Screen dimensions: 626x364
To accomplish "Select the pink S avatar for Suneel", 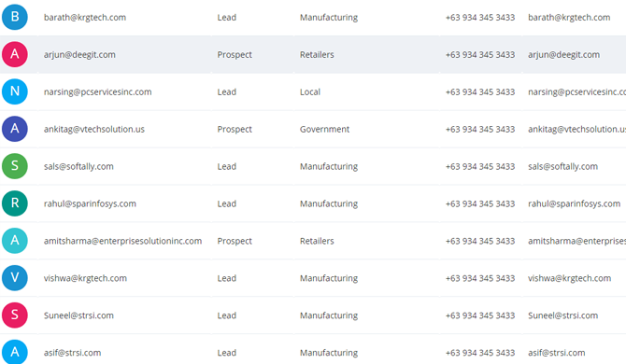I will 15,315.
